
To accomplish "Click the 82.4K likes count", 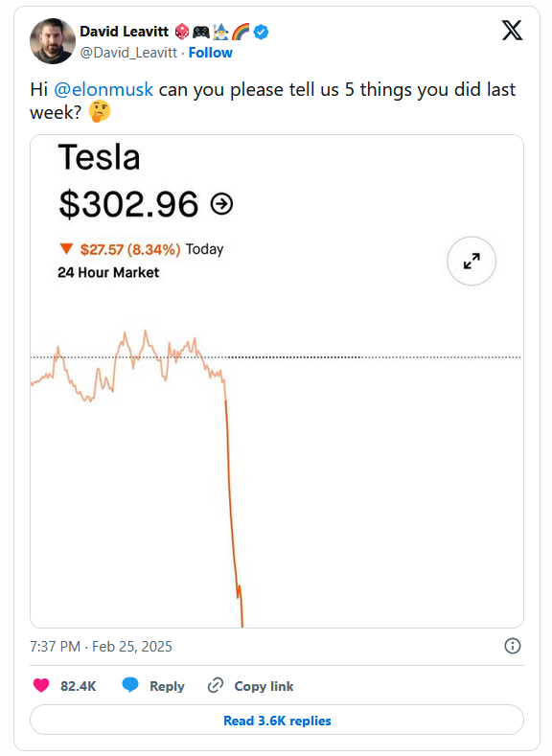I will [78, 686].
